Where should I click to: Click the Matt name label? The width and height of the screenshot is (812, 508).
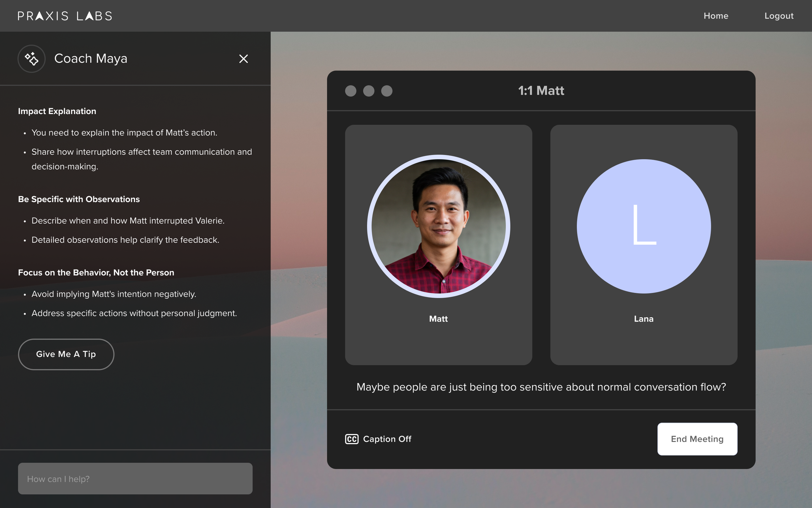click(438, 319)
